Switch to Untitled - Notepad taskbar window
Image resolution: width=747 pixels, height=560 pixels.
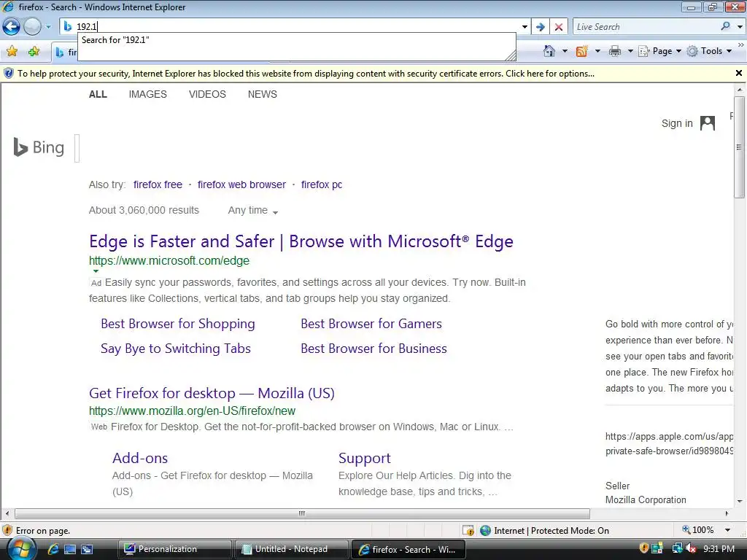(x=291, y=549)
